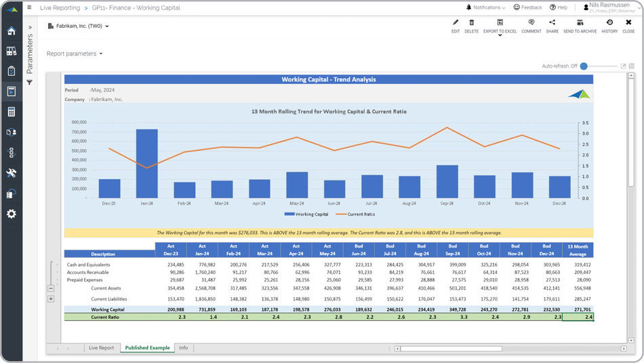
Task: Open the Home icon in sidebar
Action: point(12,31)
